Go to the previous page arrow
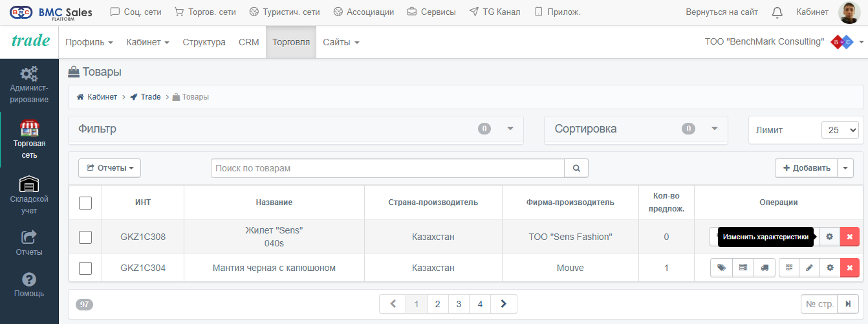This screenshot has height=324, width=868. point(393,303)
